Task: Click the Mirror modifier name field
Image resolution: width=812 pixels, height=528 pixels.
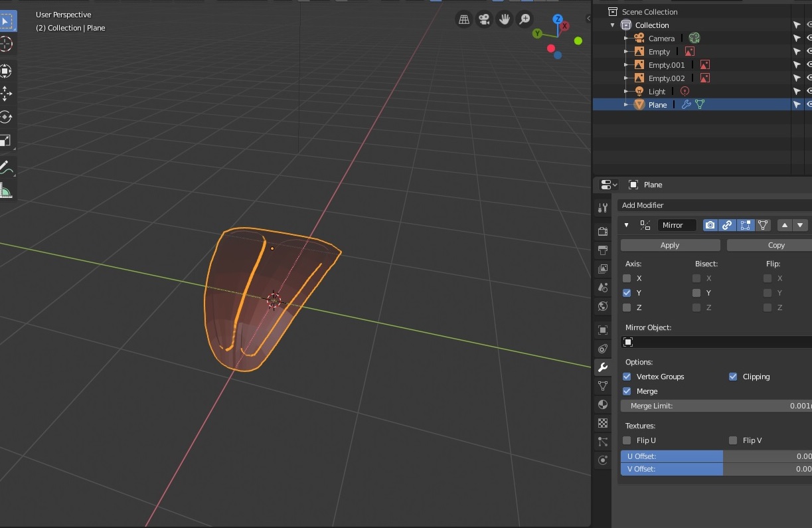Action: click(677, 225)
